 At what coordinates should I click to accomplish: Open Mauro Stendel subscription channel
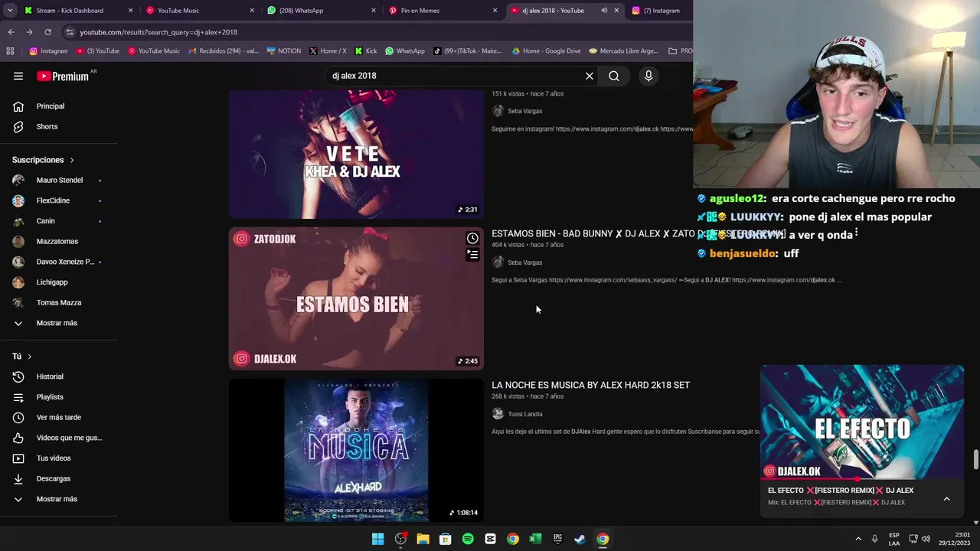point(59,181)
